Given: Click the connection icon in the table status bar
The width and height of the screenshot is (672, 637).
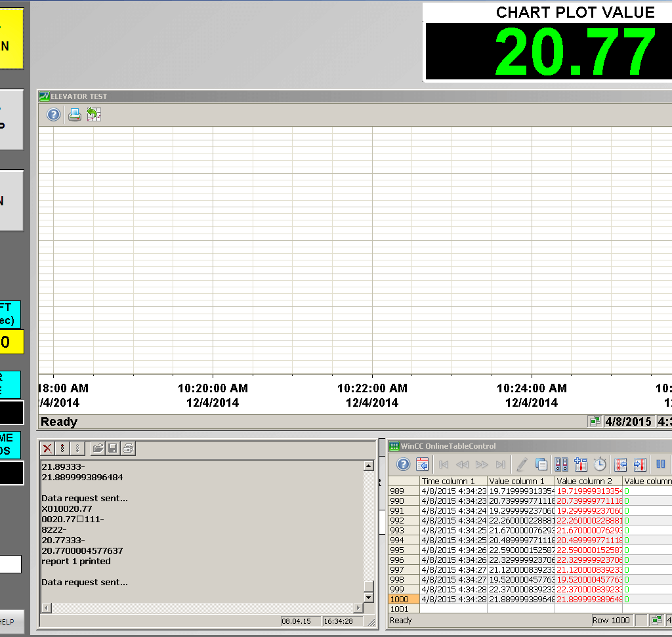Looking at the screenshot, I should (656, 621).
